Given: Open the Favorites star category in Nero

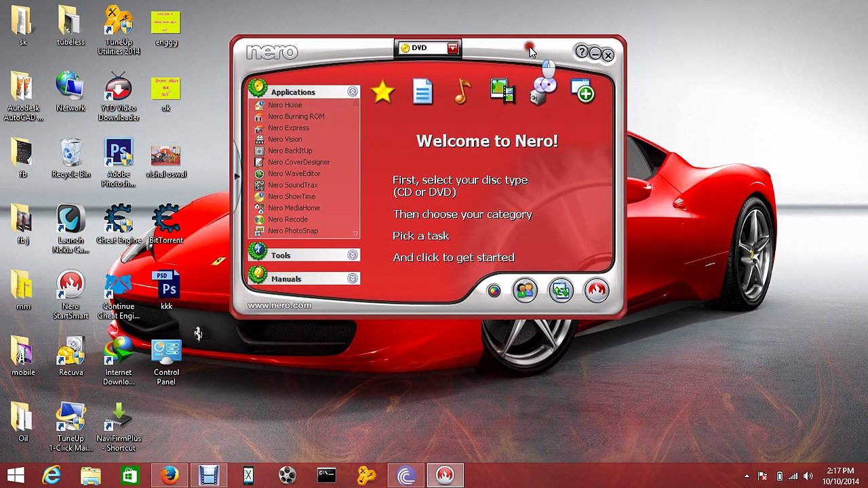Looking at the screenshot, I should click(383, 92).
